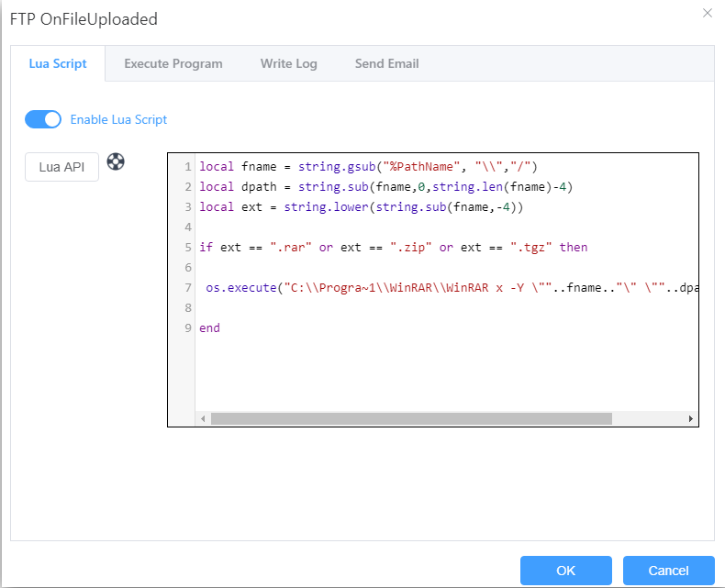Toggle the Enable Lua Script switch
This screenshot has height=588, width=725.
point(43,119)
